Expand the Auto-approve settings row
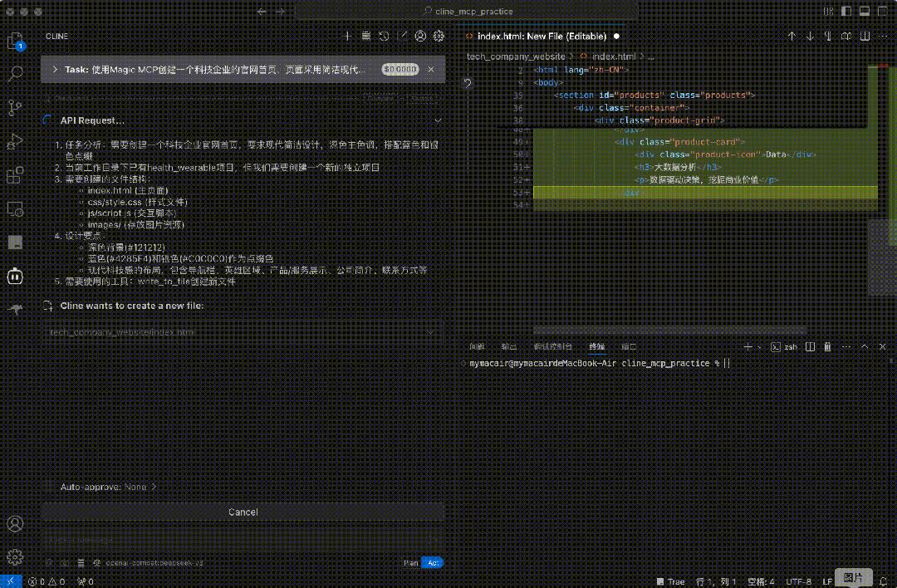This screenshot has width=897, height=588. (x=108, y=487)
